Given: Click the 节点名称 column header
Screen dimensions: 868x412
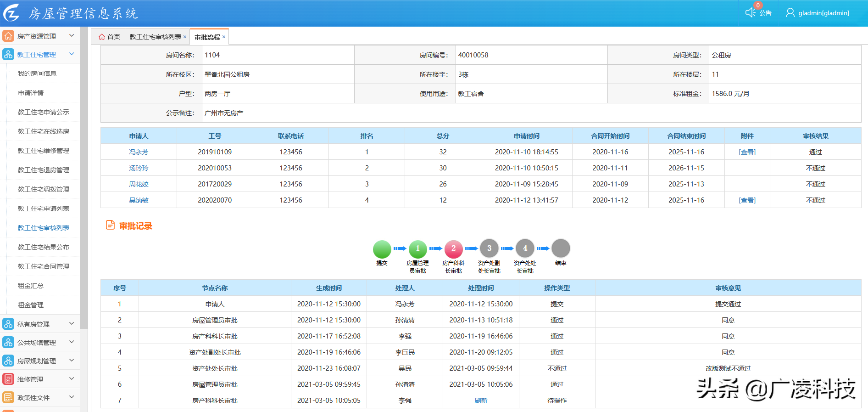Looking at the screenshot, I should (215, 288).
